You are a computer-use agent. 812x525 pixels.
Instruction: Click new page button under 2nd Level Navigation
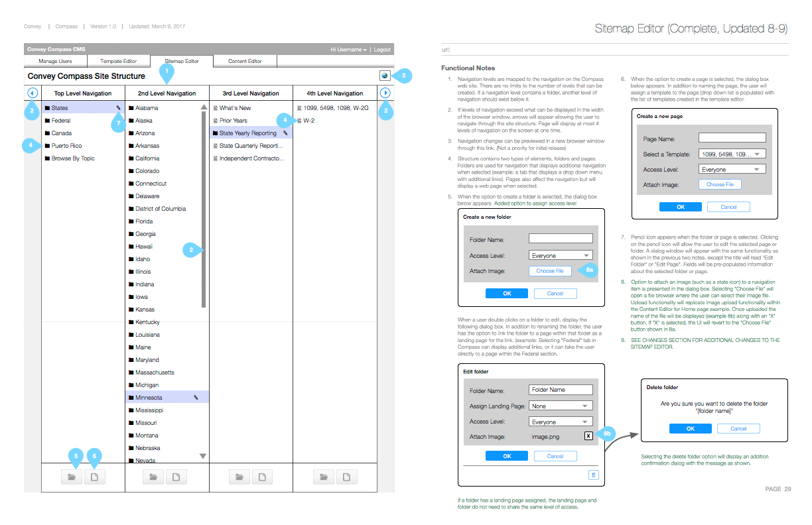pos(176,476)
